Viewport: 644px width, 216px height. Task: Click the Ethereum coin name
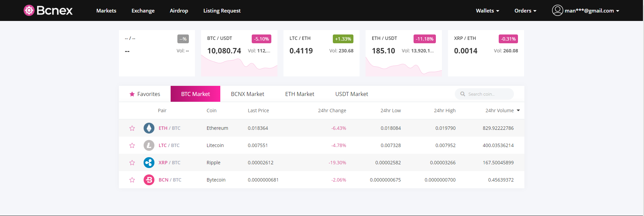point(217,128)
